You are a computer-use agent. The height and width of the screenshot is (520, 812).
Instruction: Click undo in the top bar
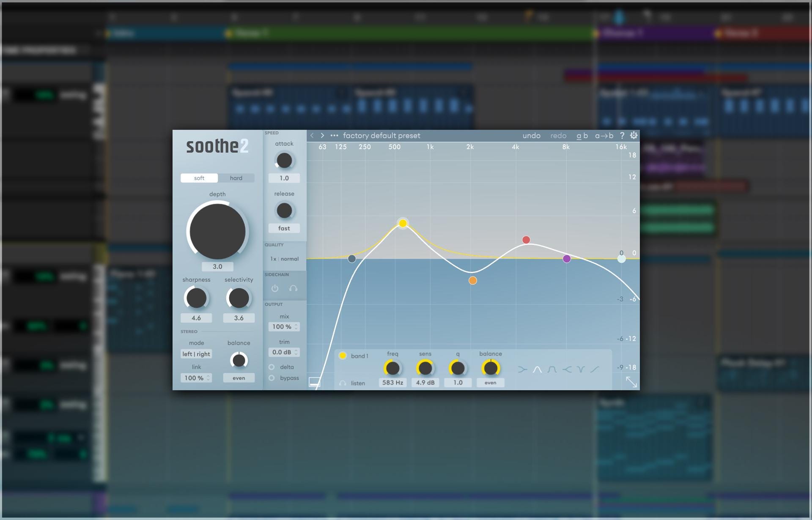[531, 136]
